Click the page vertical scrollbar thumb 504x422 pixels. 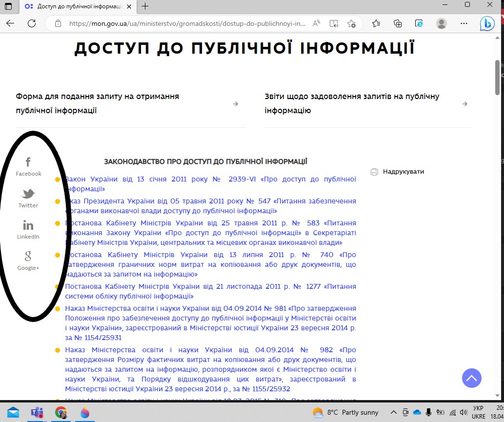pyautogui.click(x=497, y=77)
